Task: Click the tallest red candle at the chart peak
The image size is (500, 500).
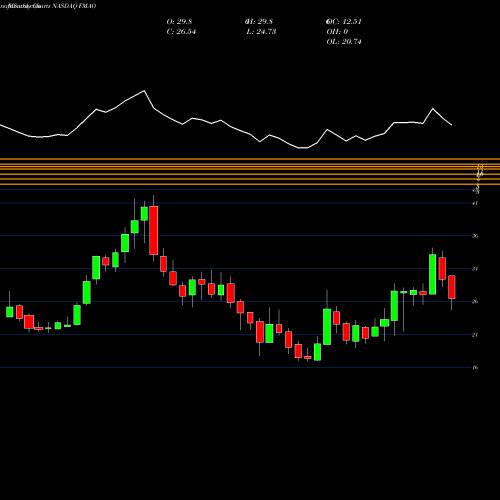Action: (154, 230)
